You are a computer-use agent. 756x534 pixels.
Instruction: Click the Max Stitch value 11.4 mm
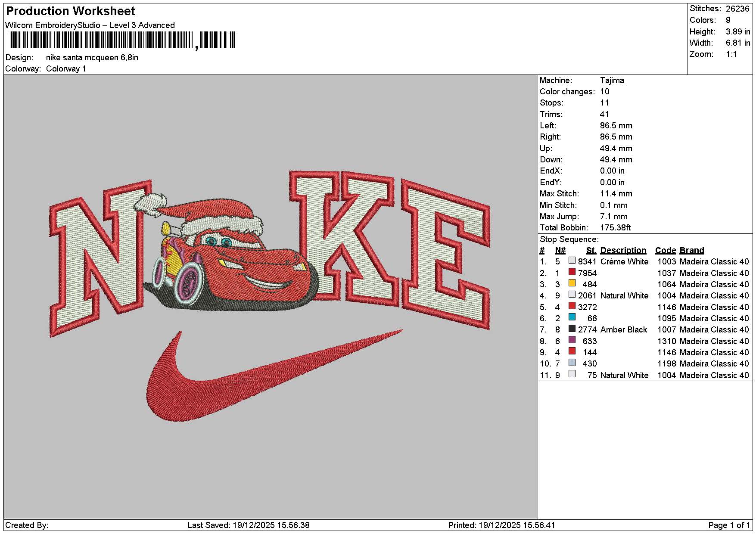(616, 194)
